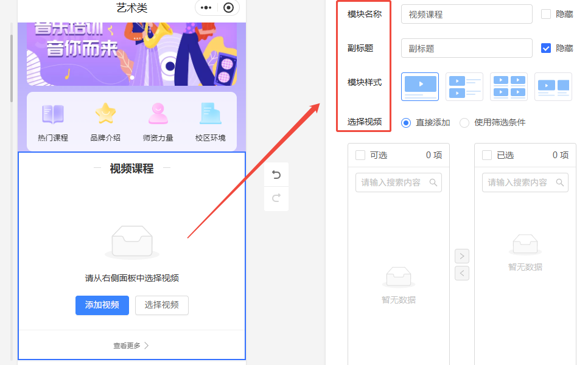Click the 副标题 input field
The image size is (588, 365).
pyautogui.click(x=466, y=48)
